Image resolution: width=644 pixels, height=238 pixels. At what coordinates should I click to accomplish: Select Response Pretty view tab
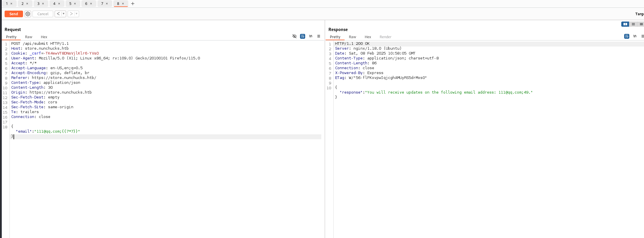click(335, 37)
